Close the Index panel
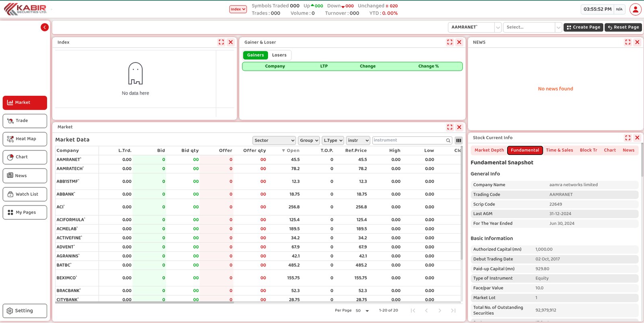This screenshot has width=644, height=323. click(231, 42)
